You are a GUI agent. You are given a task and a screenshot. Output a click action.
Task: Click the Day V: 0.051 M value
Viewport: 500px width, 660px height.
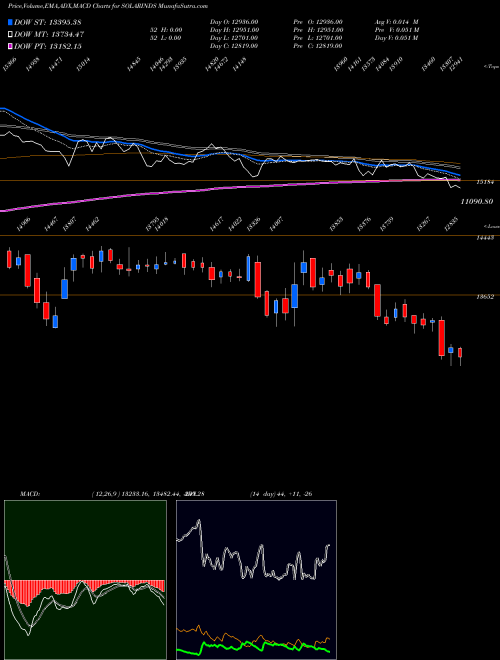tap(397, 38)
